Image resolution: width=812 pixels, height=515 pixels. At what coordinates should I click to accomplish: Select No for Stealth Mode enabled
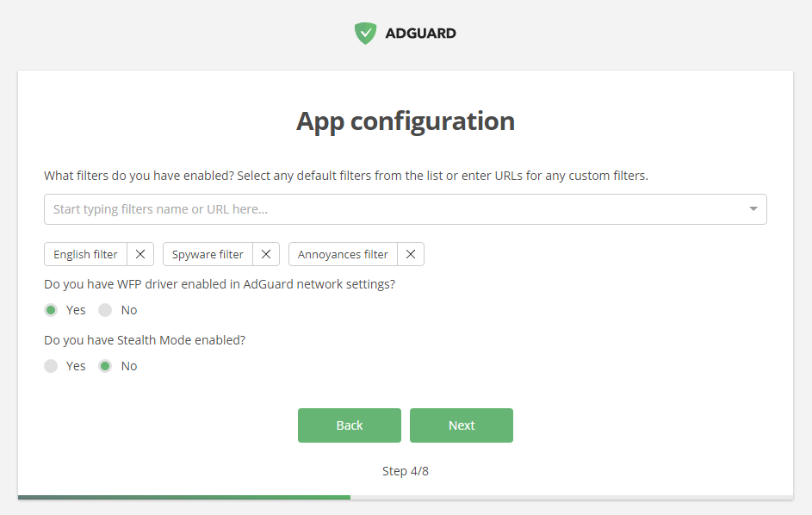pyautogui.click(x=105, y=366)
